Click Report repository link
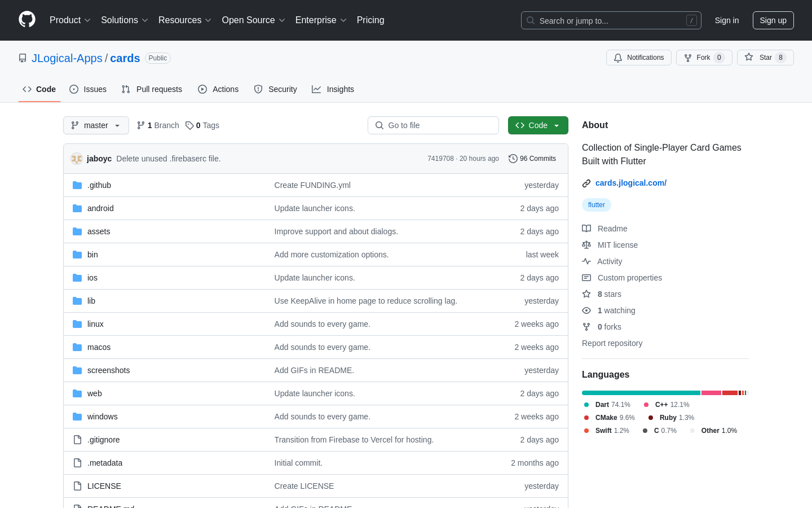 (612, 343)
